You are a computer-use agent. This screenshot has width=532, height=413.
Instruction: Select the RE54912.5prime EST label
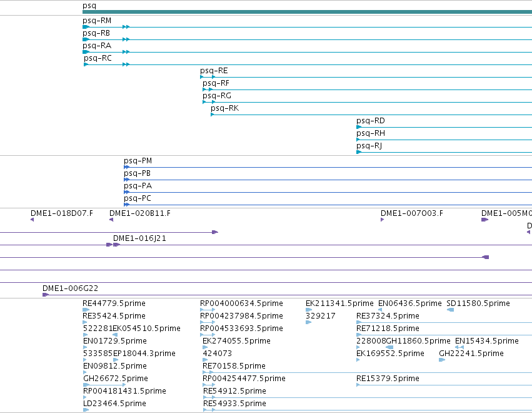click(235, 391)
